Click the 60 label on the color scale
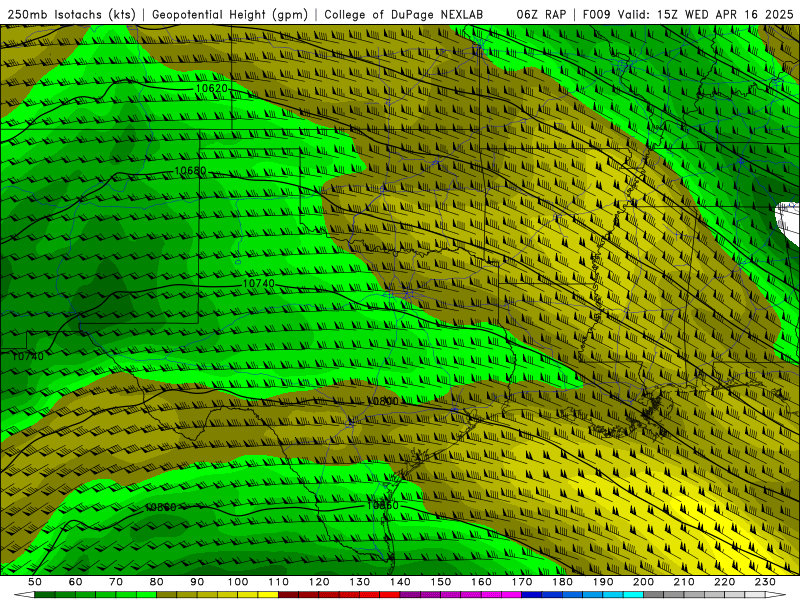Screen dimensions: 800x600 (75, 582)
